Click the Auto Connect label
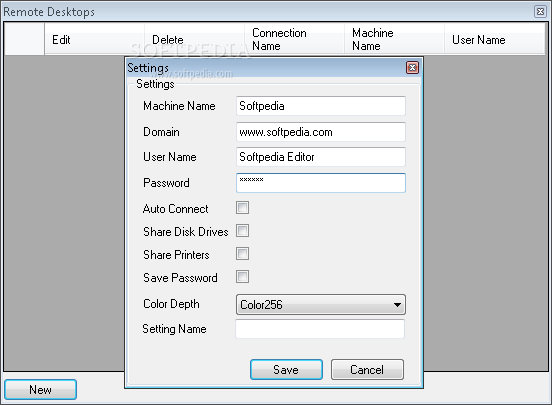This screenshot has width=552, height=405. (x=175, y=209)
